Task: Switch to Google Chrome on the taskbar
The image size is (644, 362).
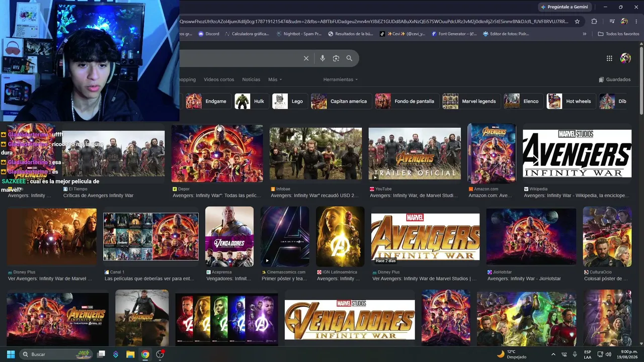Action: [x=145, y=354]
